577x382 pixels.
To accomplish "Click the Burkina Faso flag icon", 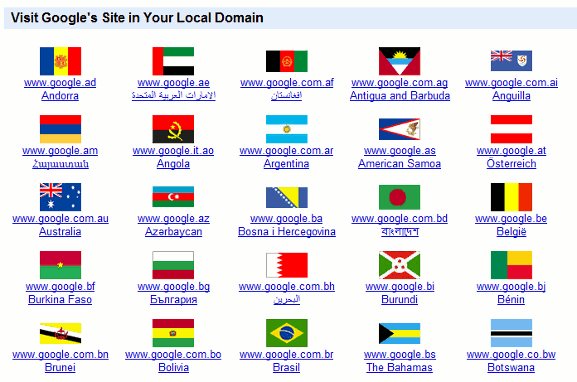I will click(60, 265).
